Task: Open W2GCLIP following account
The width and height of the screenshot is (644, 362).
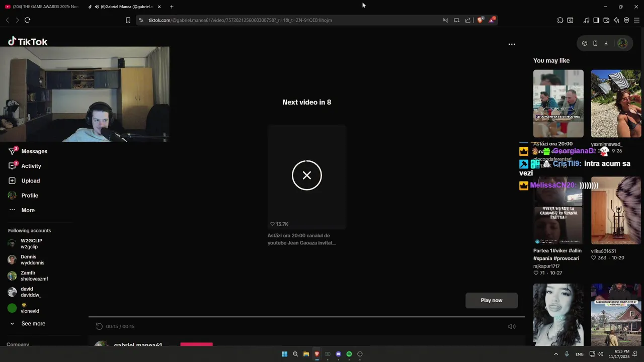Action: point(26,244)
